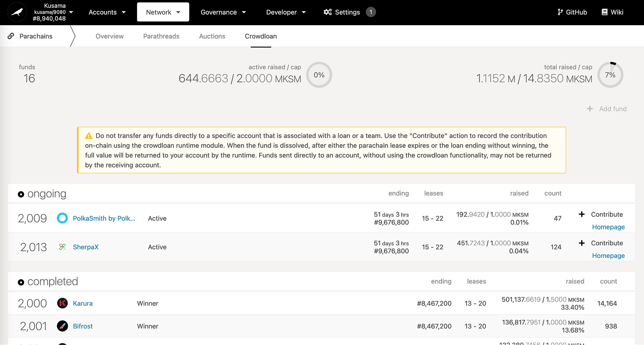Viewport: 644px width, 345px height.
Task: Click the 2,009 parachain ID
Action: tap(32, 218)
